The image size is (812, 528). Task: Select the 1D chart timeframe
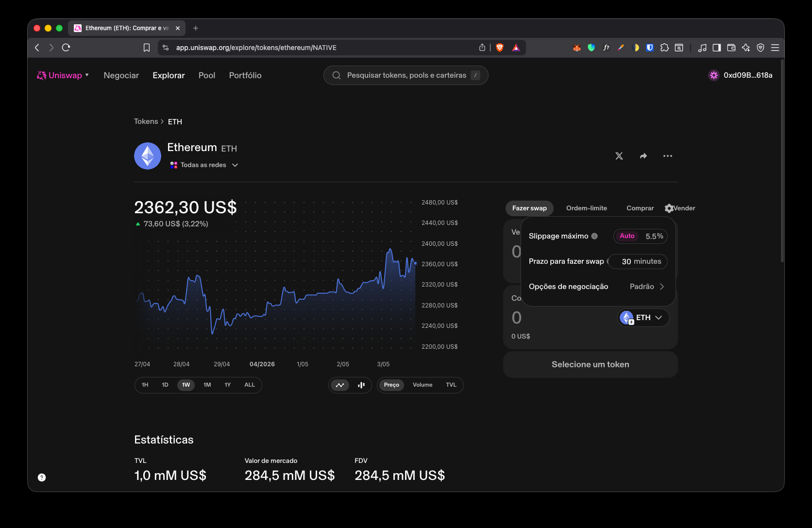[165, 385]
